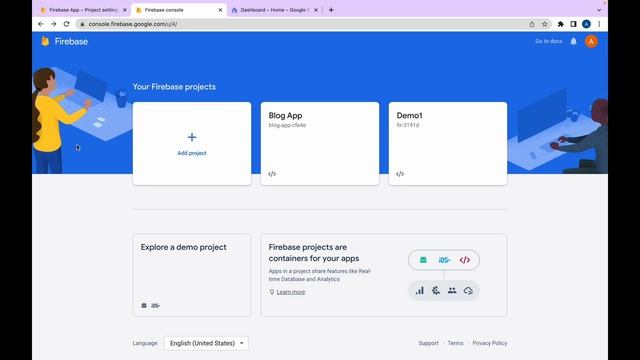Open the notifications bell

(573, 41)
